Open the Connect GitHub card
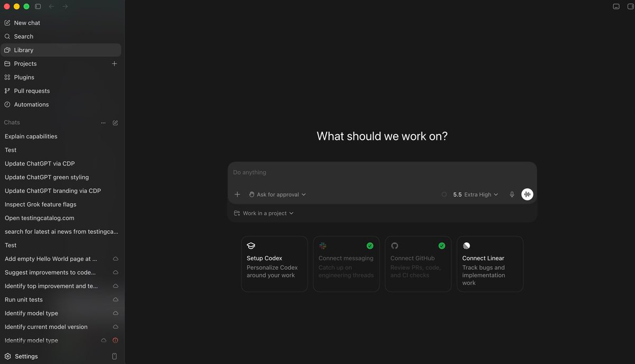635x364 pixels. 418,264
